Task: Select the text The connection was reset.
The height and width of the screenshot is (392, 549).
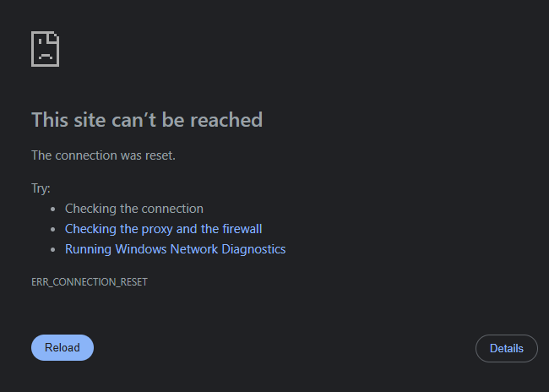Action: click(x=103, y=155)
